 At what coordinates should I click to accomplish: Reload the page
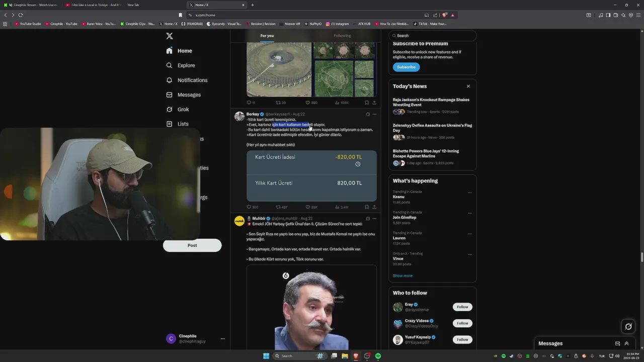21,15
